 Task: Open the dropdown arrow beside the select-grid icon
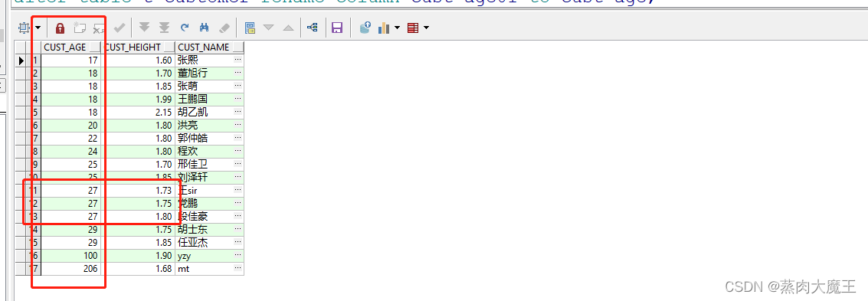coord(38,28)
